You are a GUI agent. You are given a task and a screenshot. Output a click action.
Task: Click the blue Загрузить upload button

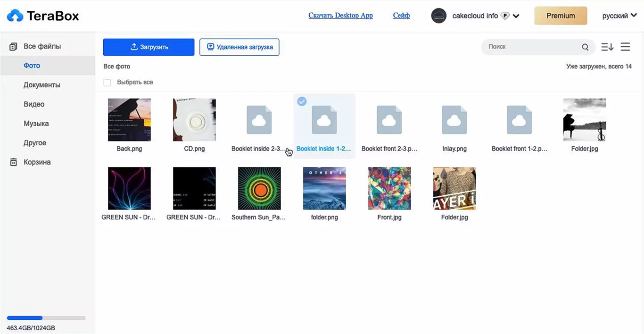[x=149, y=47]
